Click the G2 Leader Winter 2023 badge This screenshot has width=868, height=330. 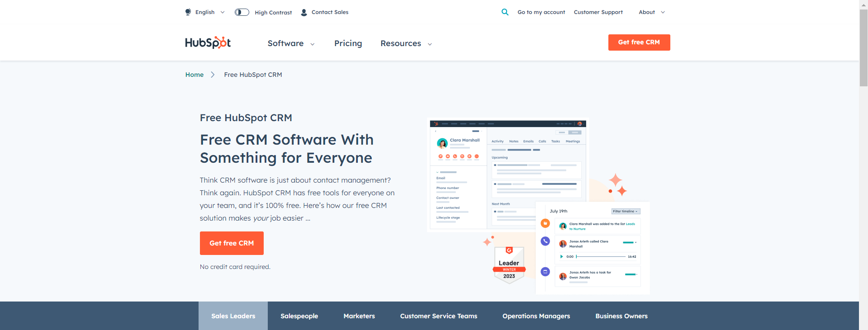[x=509, y=265]
